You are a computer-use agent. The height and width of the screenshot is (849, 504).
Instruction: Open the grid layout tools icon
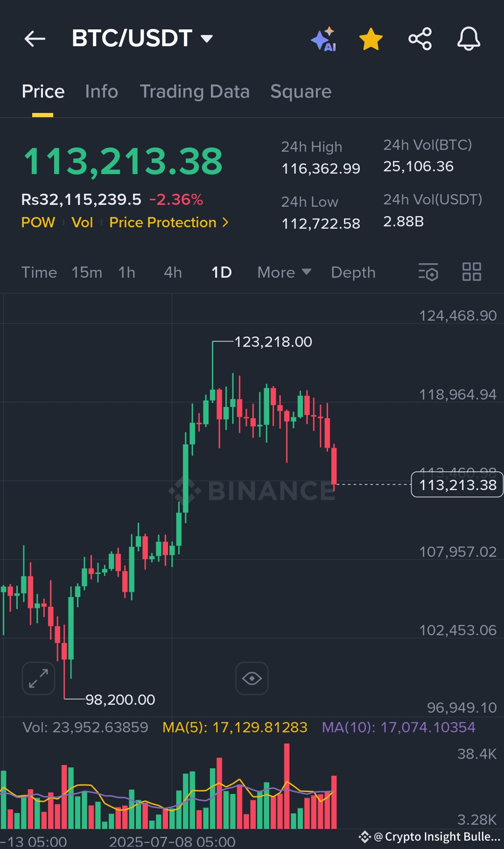pos(472,272)
